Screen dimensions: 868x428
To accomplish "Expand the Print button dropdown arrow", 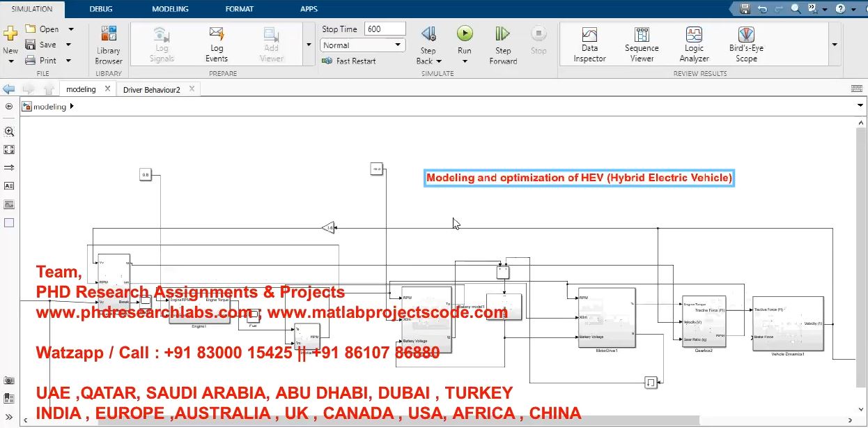I will 68,61.
